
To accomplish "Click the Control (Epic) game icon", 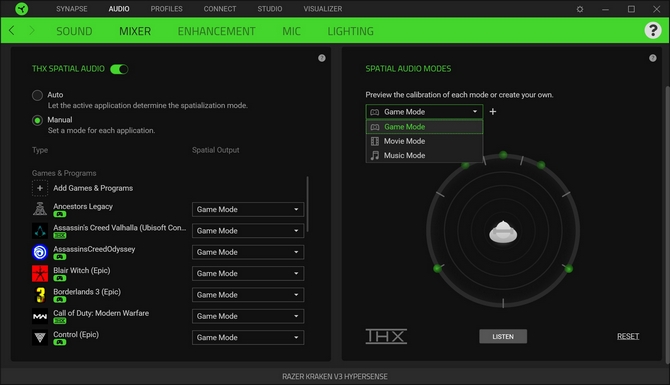I will [40, 338].
